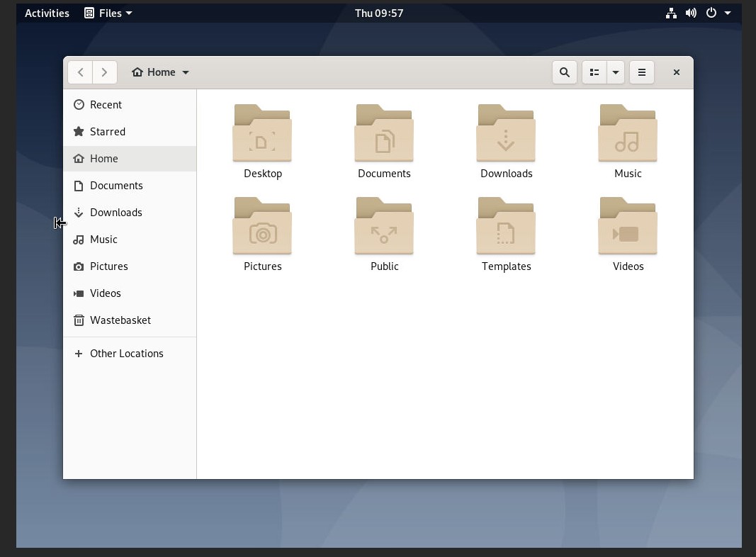Open the Templates folder icon
The height and width of the screenshot is (557, 756).
pos(506,225)
